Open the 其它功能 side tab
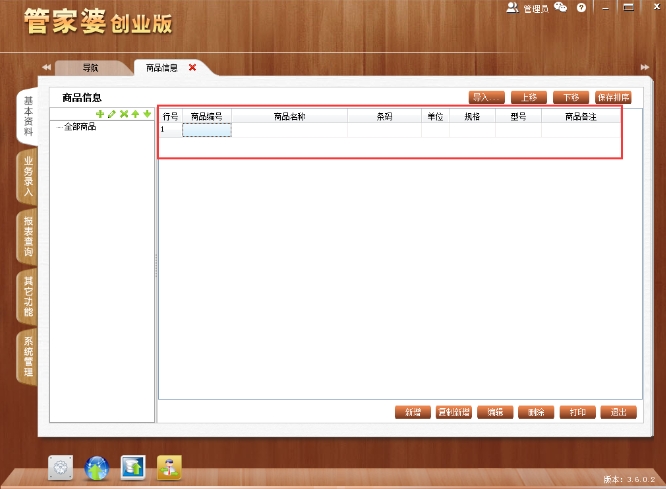Image resolution: width=666 pixels, height=489 pixels. (x=28, y=296)
